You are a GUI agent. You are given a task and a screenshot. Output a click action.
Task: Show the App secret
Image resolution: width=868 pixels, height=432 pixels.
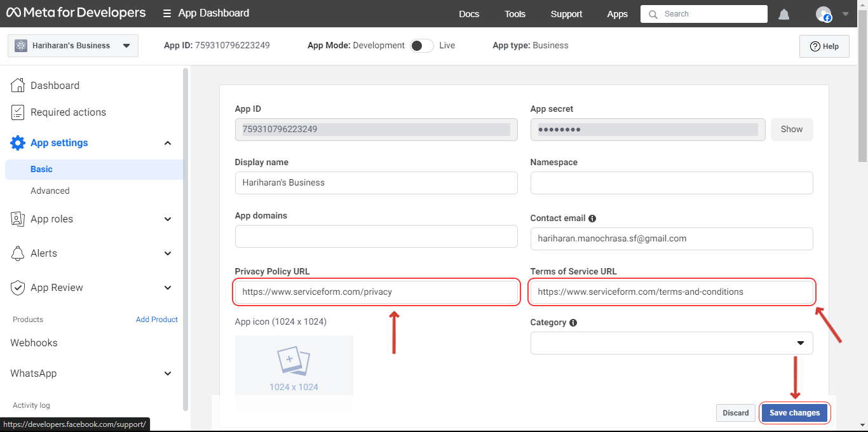click(792, 129)
